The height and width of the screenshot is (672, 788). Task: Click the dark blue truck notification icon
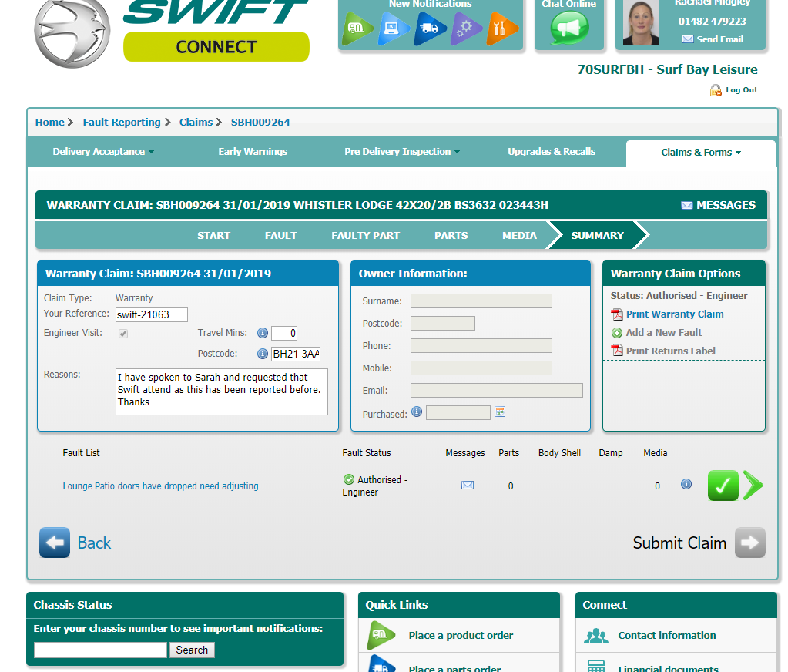coord(430,28)
